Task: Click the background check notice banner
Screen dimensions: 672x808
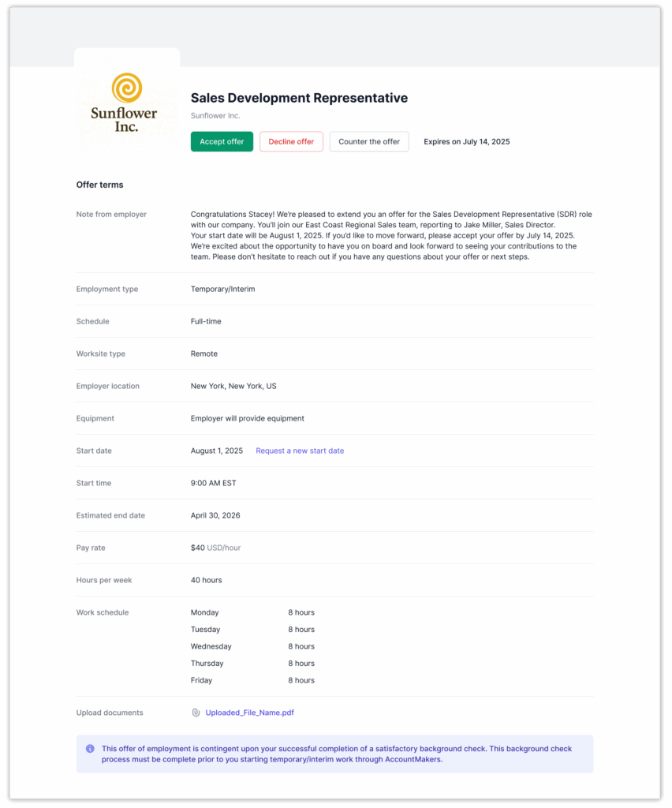Action: tap(336, 754)
